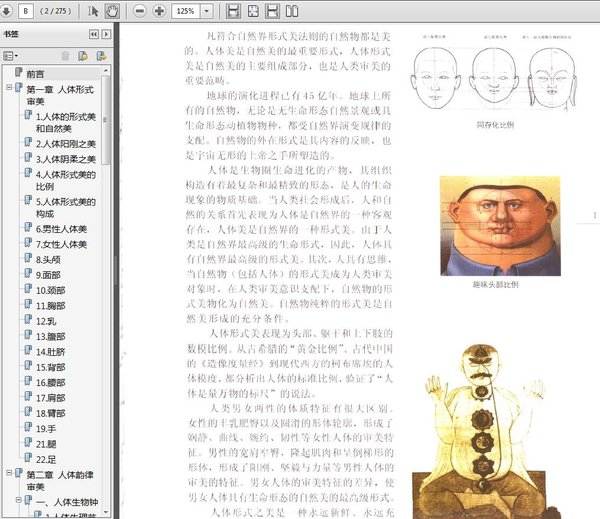Open bookmark 第一章 人体形式审美
The width and height of the screenshot is (600, 519).
60,95
